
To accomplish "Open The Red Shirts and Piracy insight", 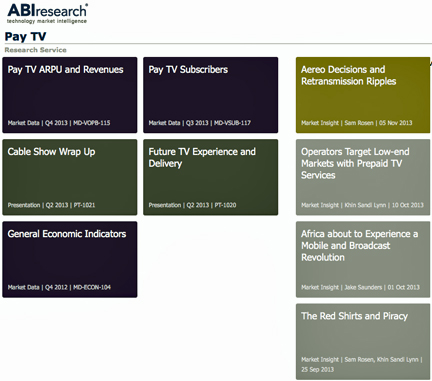I will [x=363, y=342].
